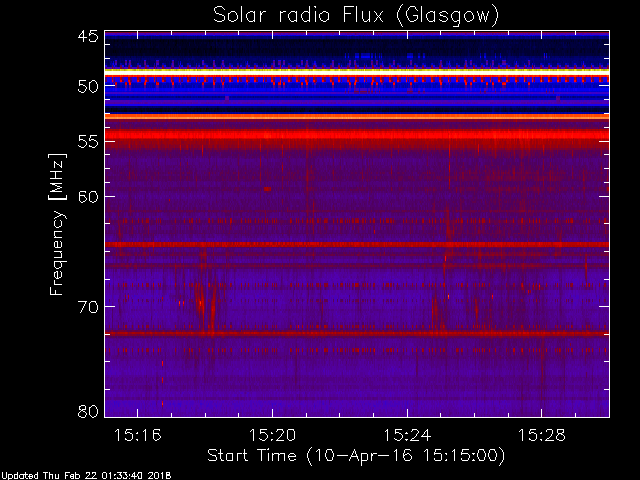The height and width of the screenshot is (480, 640).
Task: Click the bright yellow-white band near 49 MHz
Action: click(357, 72)
